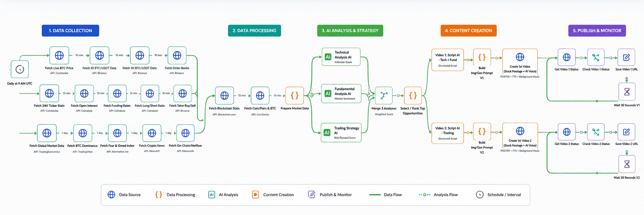Click the 5. PUBLISH & MONITOR header
This screenshot has width=644, height=215.
[597, 31]
